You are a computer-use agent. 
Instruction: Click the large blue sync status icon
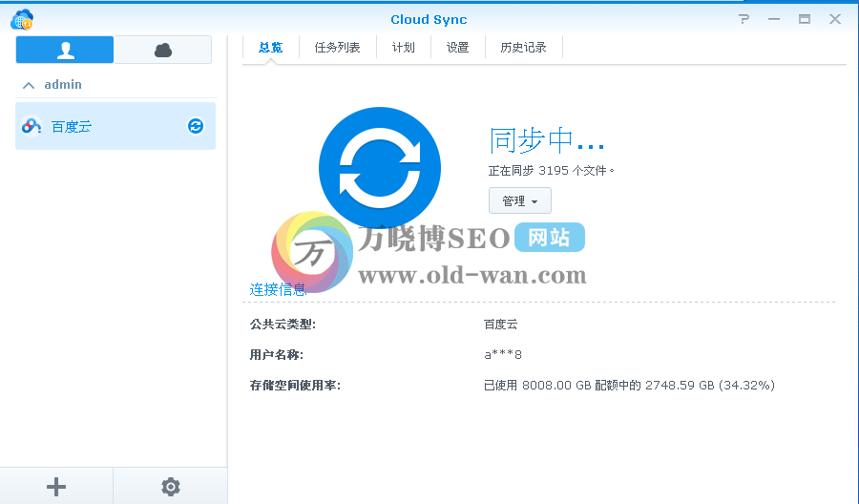[x=380, y=168]
